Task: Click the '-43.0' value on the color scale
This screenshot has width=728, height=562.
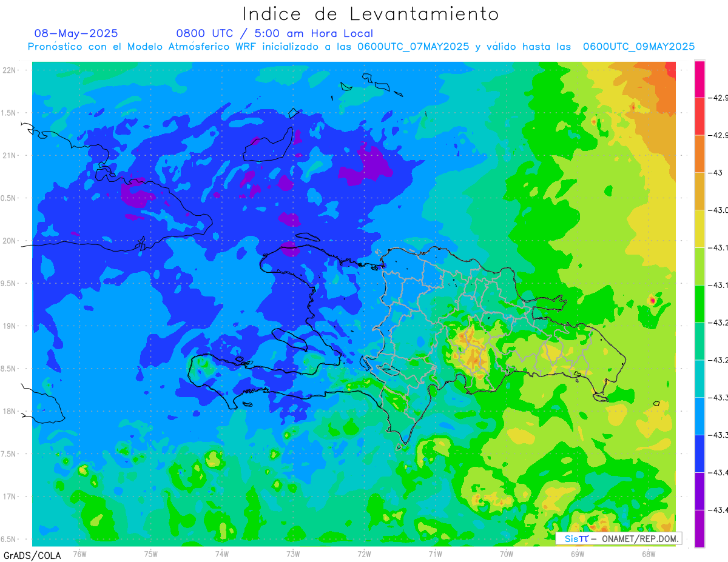Action: tap(720, 210)
